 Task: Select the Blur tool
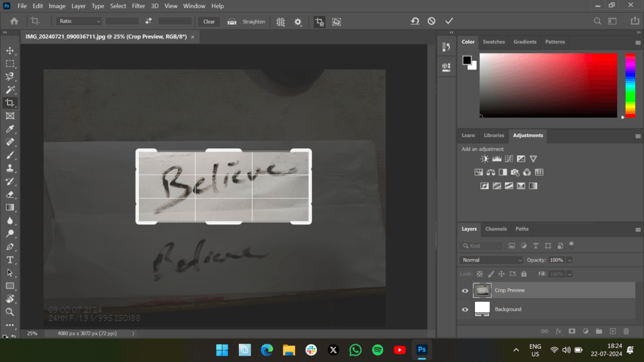click(10, 221)
